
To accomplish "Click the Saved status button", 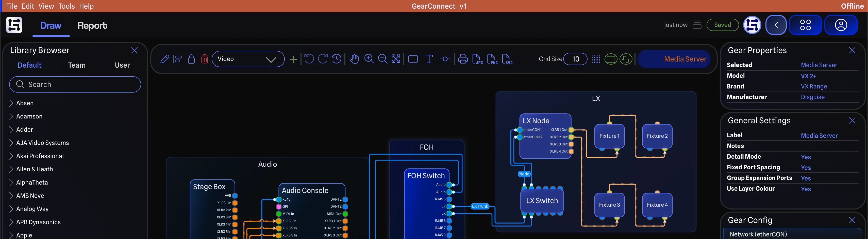I will pyautogui.click(x=722, y=25).
